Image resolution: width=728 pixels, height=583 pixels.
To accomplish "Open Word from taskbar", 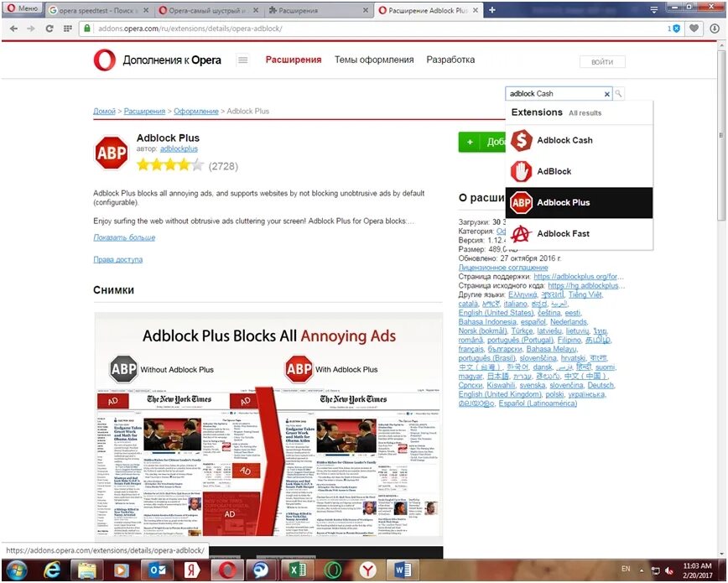I will (x=402, y=570).
